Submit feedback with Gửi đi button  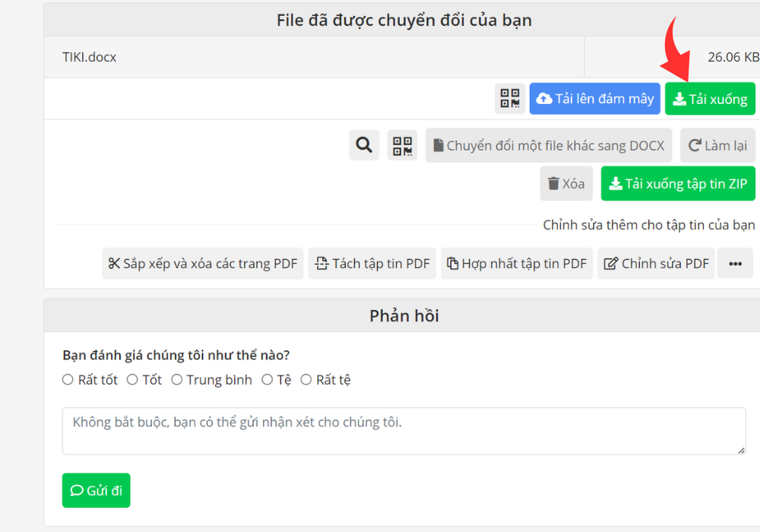pos(96,490)
